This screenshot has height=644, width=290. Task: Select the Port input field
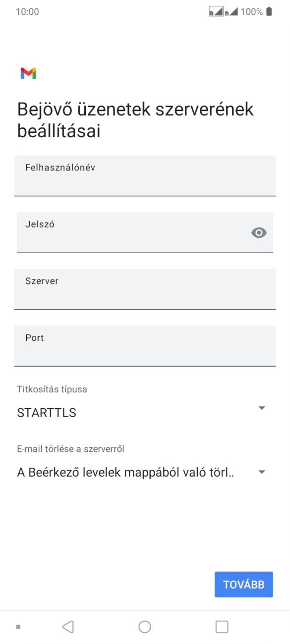click(145, 346)
